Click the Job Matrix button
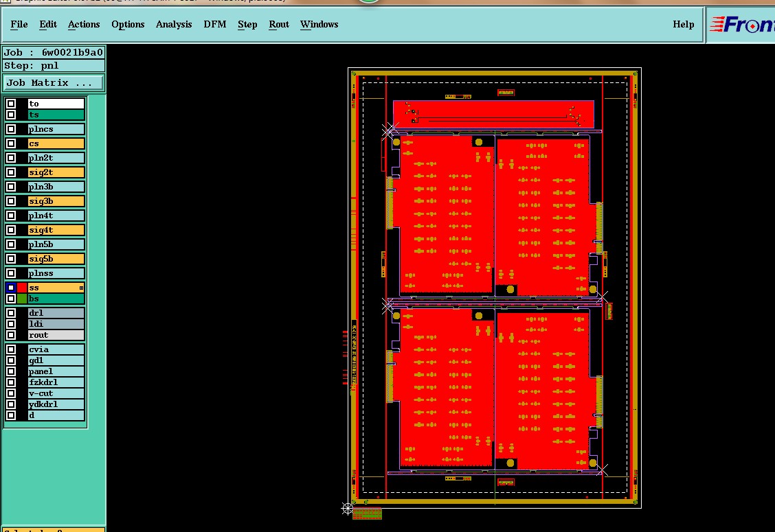The height and width of the screenshot is (532, 775). pyautogui.click(x=54, y=82)
